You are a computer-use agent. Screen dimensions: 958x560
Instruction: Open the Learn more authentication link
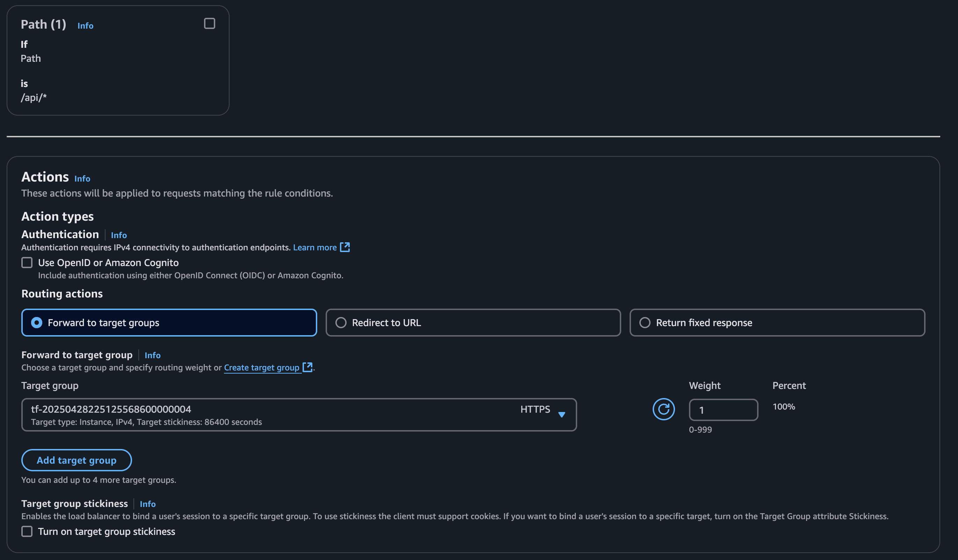pyautogui.click(x=315, y=247)
